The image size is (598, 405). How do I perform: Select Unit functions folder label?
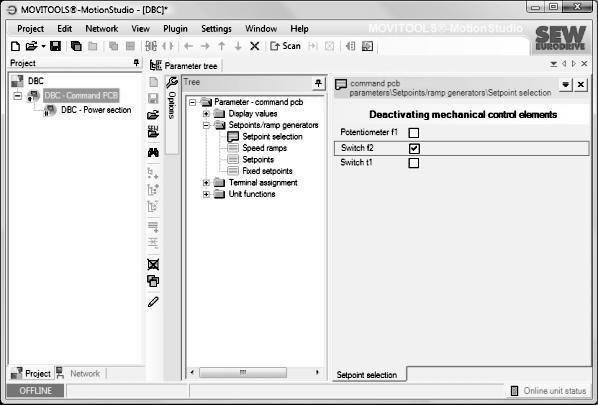coord(252,194)
